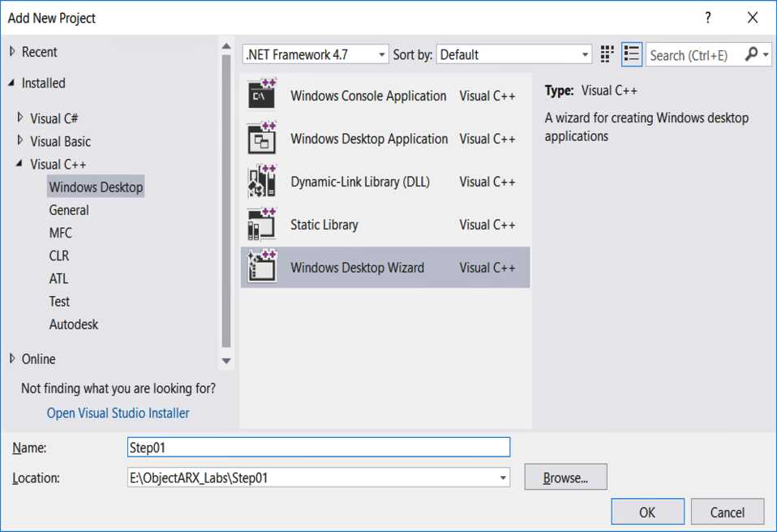
Task: Open the Sort by Default dropdown
Action: [x=514, y=54]
